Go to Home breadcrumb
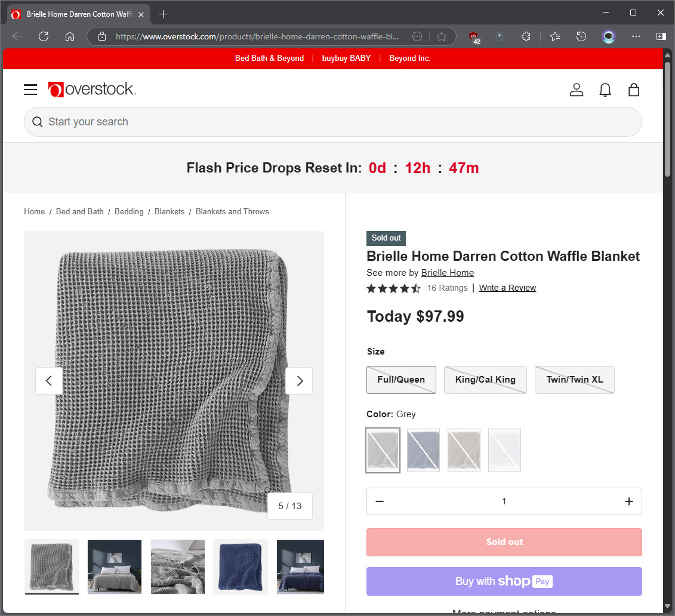675x616 pixels. click(35, 211)
